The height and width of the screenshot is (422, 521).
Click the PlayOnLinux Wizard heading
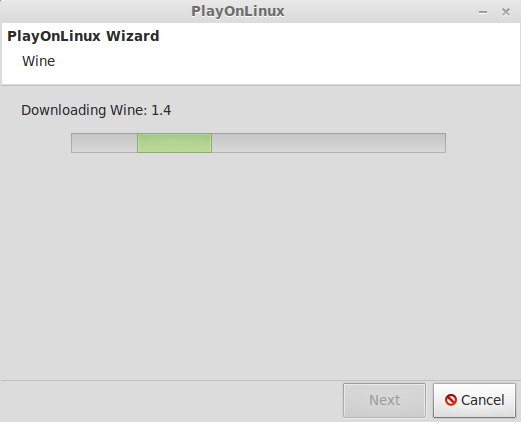(83, 36)
